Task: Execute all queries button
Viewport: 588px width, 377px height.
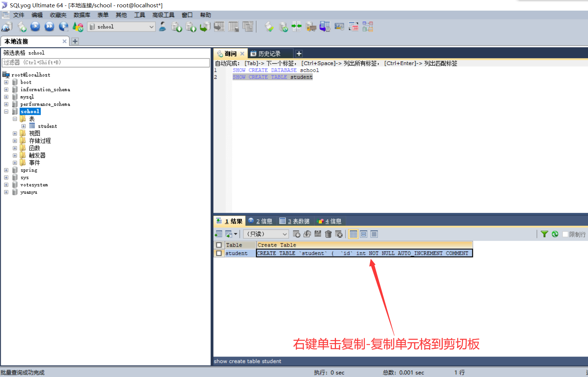Action: (49, 27)
